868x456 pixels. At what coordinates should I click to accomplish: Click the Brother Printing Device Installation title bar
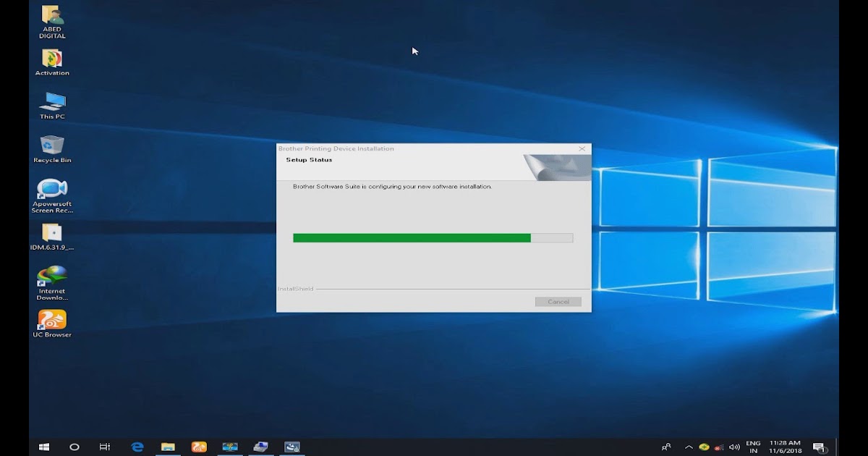(434, 148)
